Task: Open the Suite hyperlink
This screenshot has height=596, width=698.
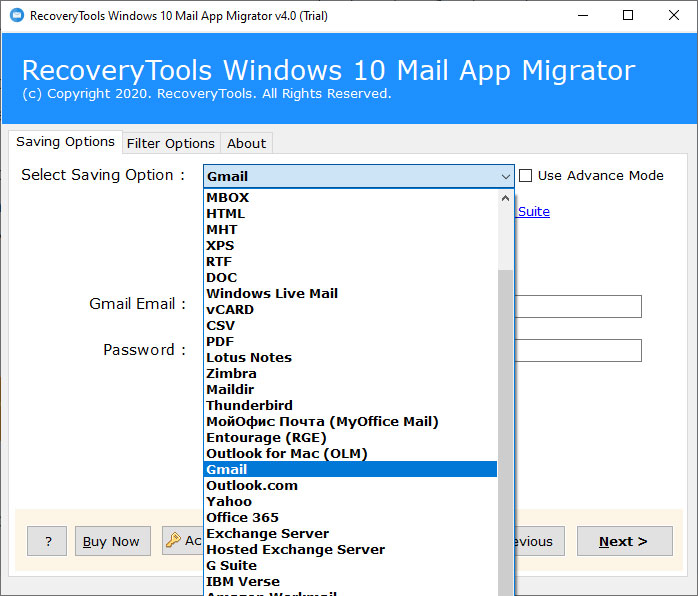Action: (x=533, y=211)
